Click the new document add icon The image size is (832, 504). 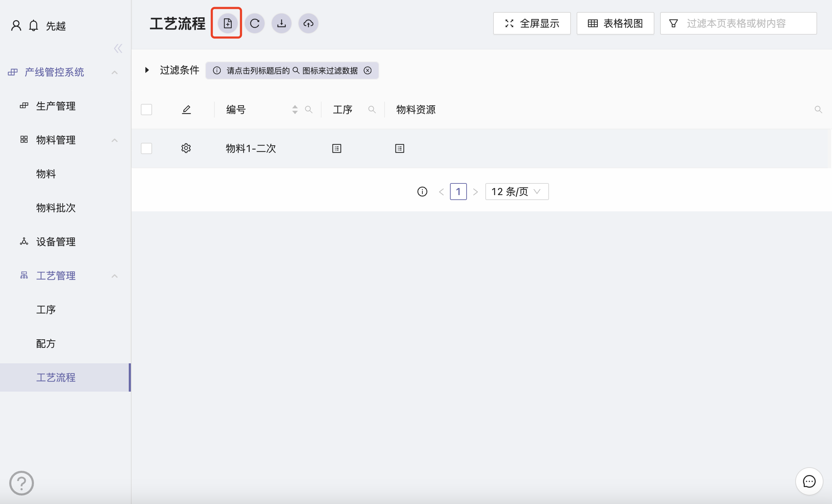(x=227, y=23)
